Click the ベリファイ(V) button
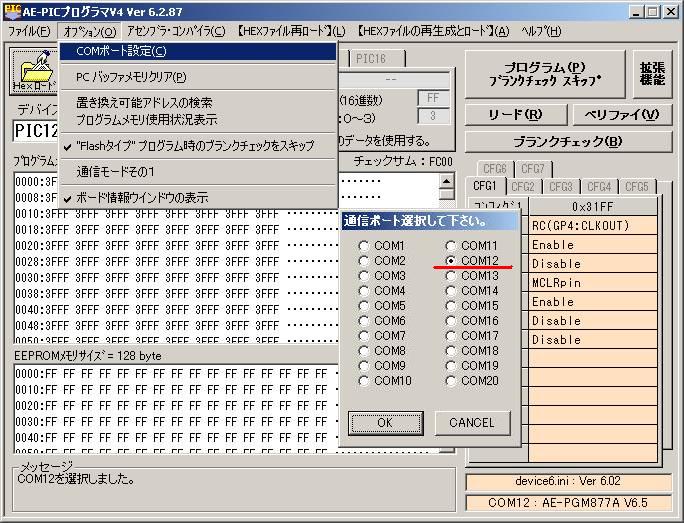 tap(622, 115)
